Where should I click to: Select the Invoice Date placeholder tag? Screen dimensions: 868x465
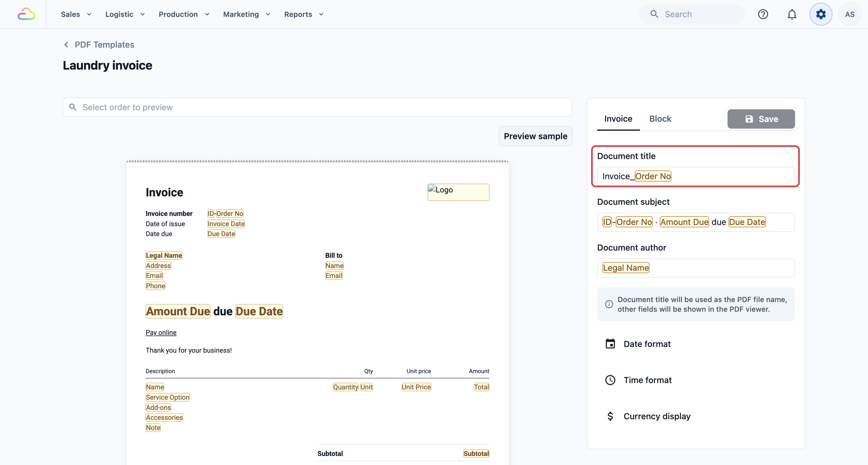tap(226, 223)
